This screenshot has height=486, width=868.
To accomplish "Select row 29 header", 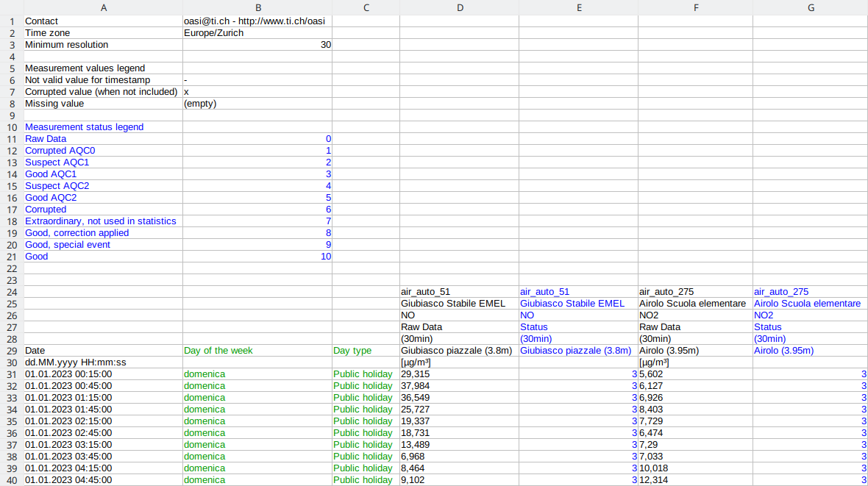I will coord(12,351).
